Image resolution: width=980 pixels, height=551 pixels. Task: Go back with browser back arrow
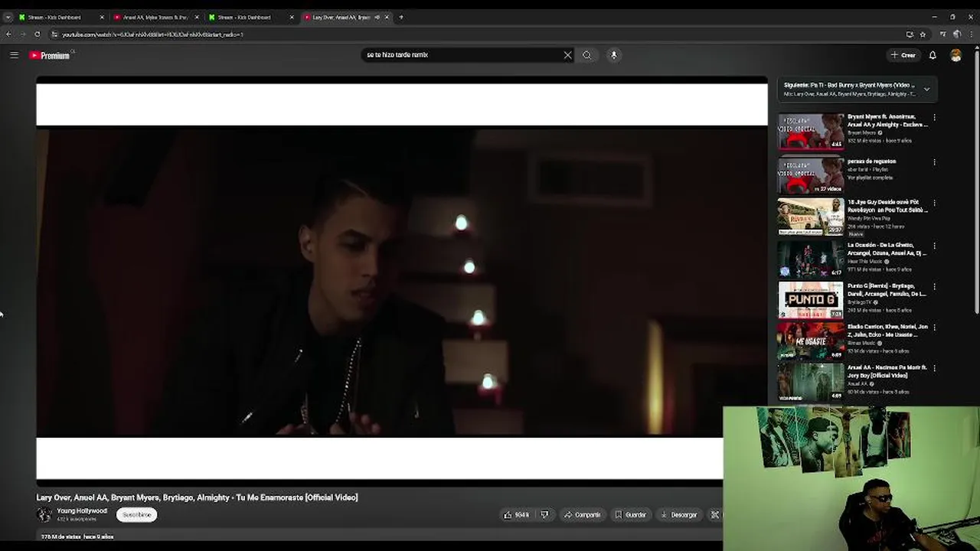pyautogui.click(x=8, y=34)
